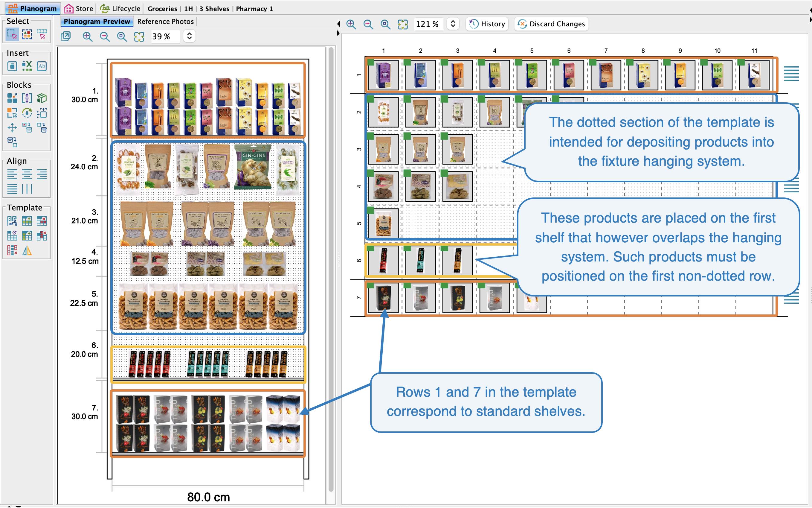Select template cell row 6 column 1 red bar
812x508 pixels.
pyautogui.click(x=383, y=261)
